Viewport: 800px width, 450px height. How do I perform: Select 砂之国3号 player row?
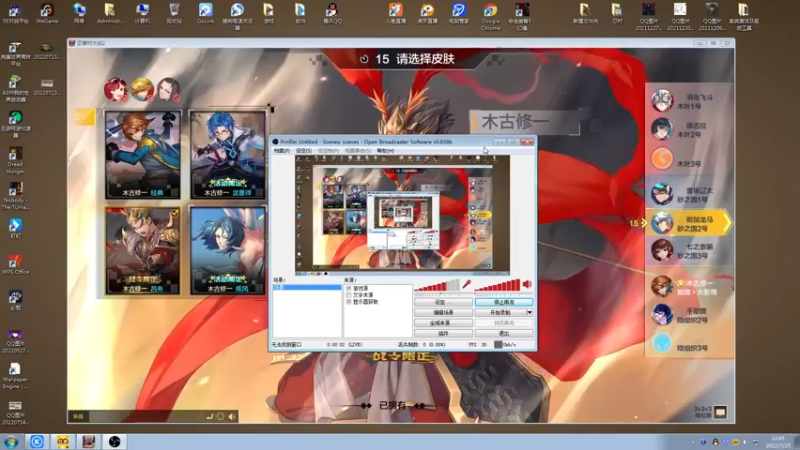(690, 251)
